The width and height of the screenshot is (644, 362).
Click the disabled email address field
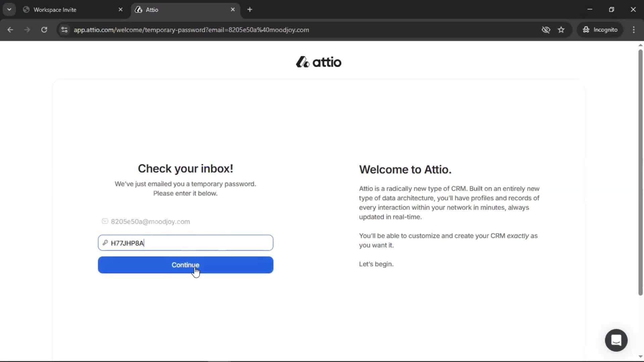185,222
